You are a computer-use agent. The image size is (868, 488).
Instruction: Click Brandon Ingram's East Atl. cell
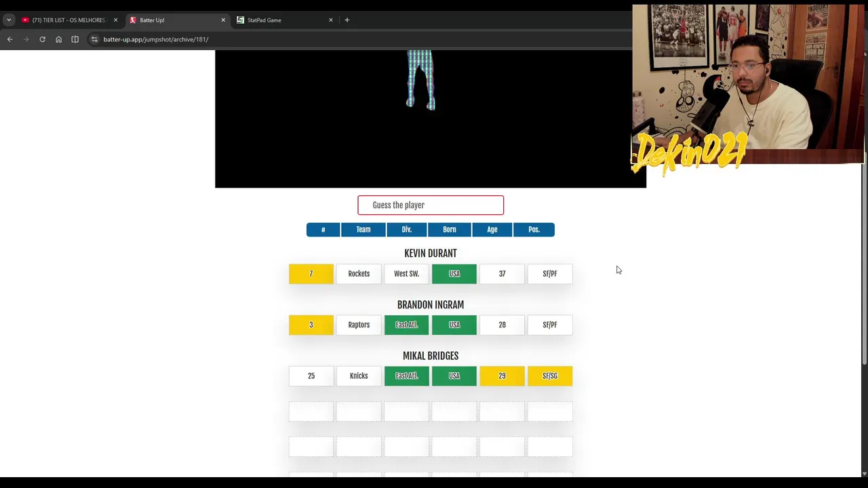[407, 325]
